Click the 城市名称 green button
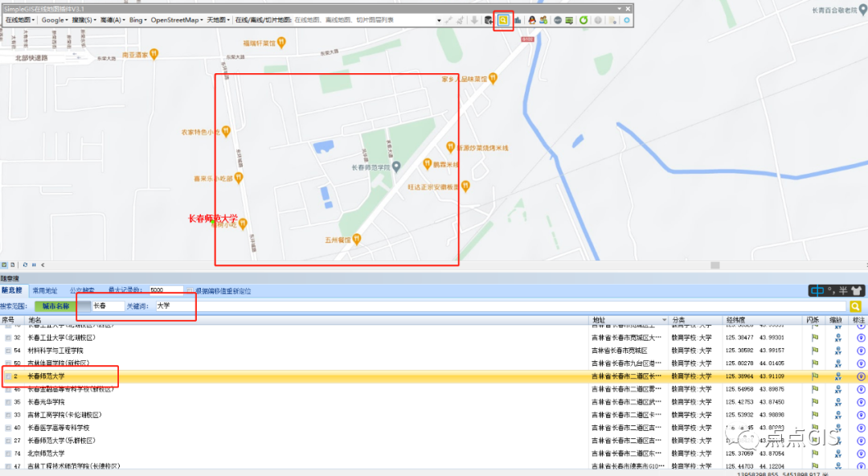 point(55,306)
